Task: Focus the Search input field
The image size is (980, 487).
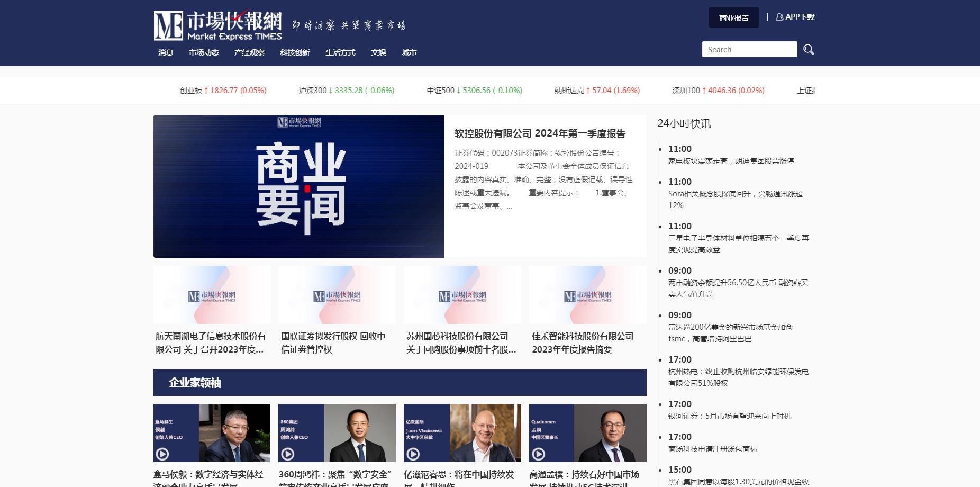Action: tap(749, 49)
